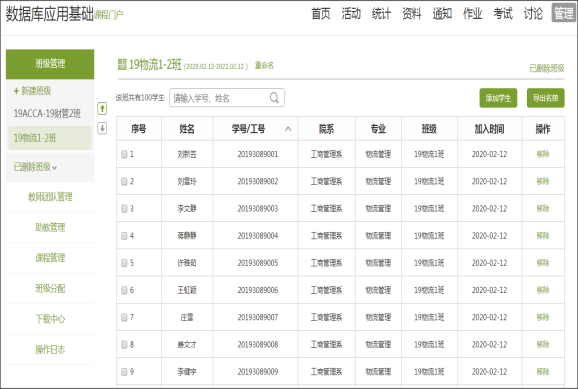Screen dimensions: 578x389
Task: Open 操作日志 in sidebar
Action: [x=50, y=349]
